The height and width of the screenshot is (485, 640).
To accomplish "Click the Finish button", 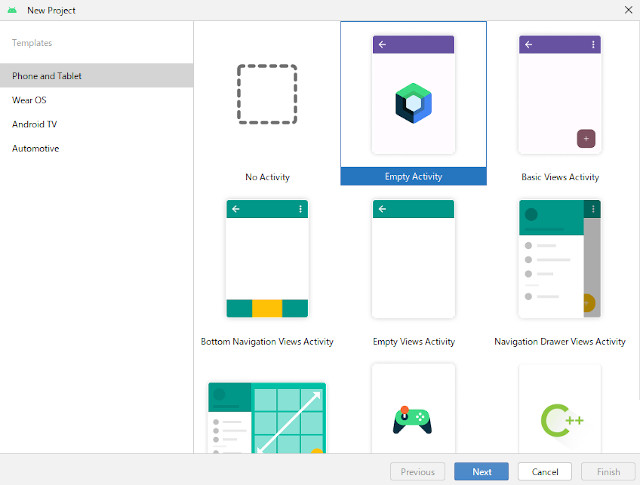I will (x=608, y=472).
